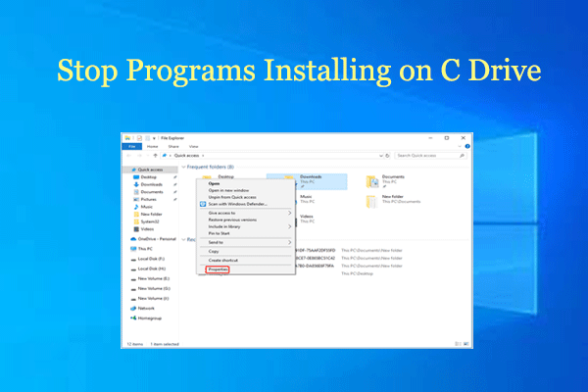The image size is (588, 392).
Task: Click the Up arrow navigation button
Action: pos(155,155)
